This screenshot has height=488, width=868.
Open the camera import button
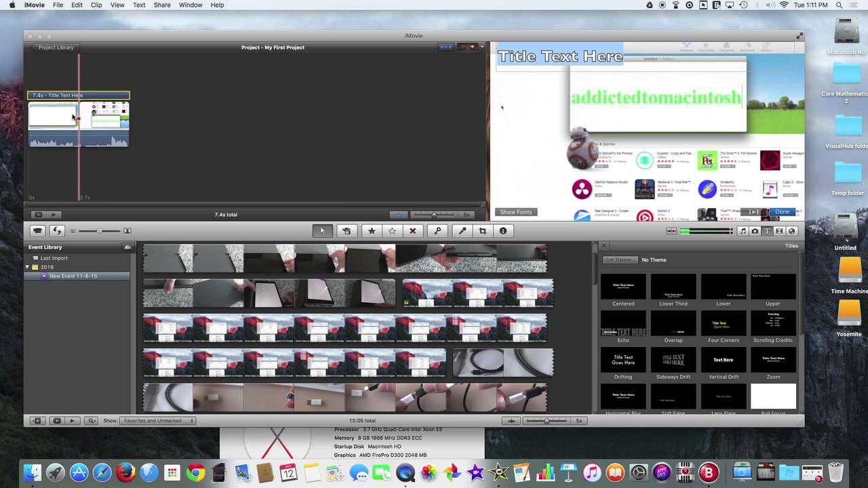click(38, 231)
